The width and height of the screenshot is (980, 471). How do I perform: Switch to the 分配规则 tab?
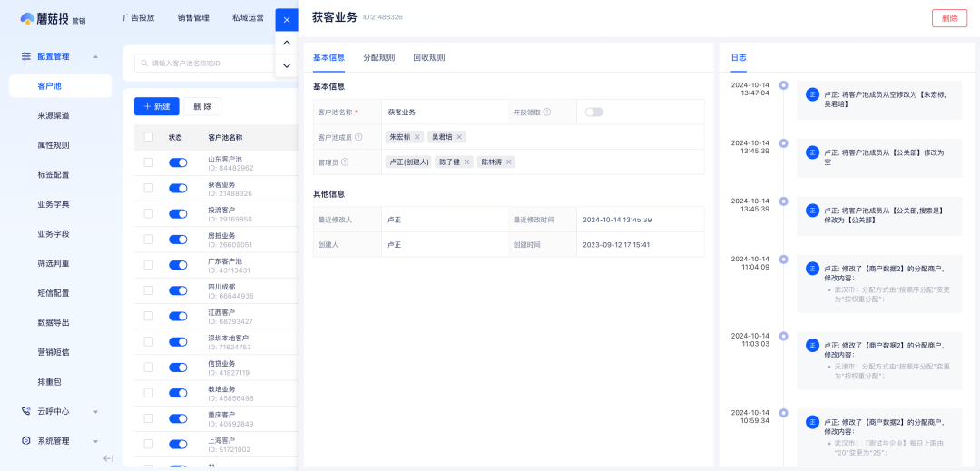coord(378,57)
